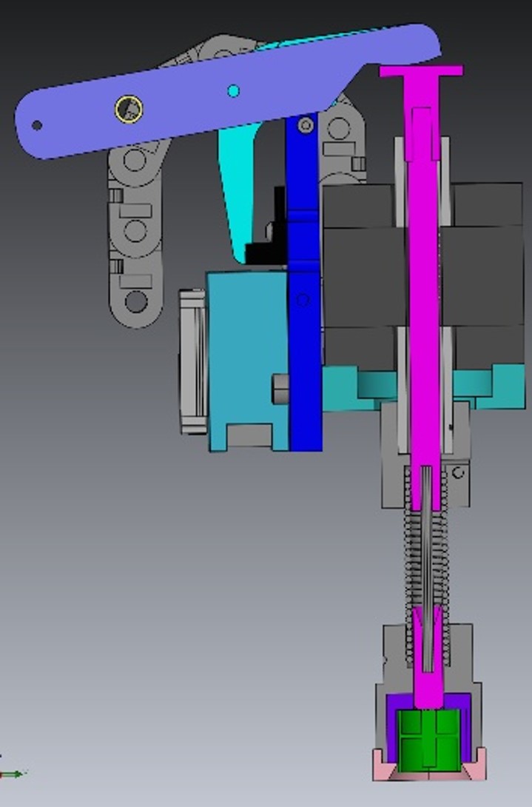Click the small hole at lever's left end
The height and width of the screenshot is (807, 532).
pyautogui.click(x=37, y=125)
